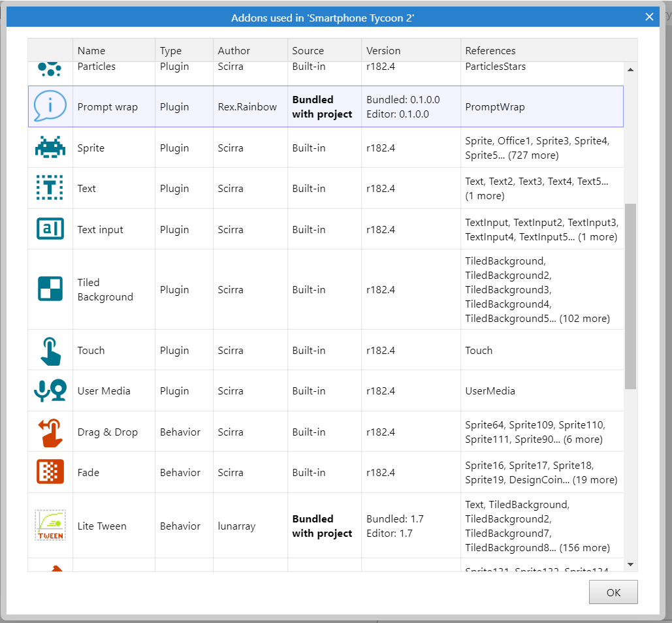Click the Lite Tween behavior icon

click(50, 525)
